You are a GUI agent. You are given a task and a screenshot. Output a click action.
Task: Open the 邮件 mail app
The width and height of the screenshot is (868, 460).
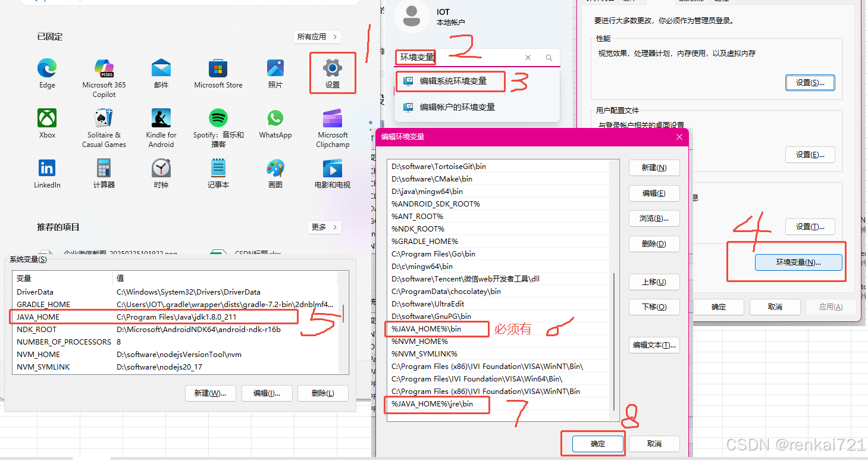tap(161, 73)
